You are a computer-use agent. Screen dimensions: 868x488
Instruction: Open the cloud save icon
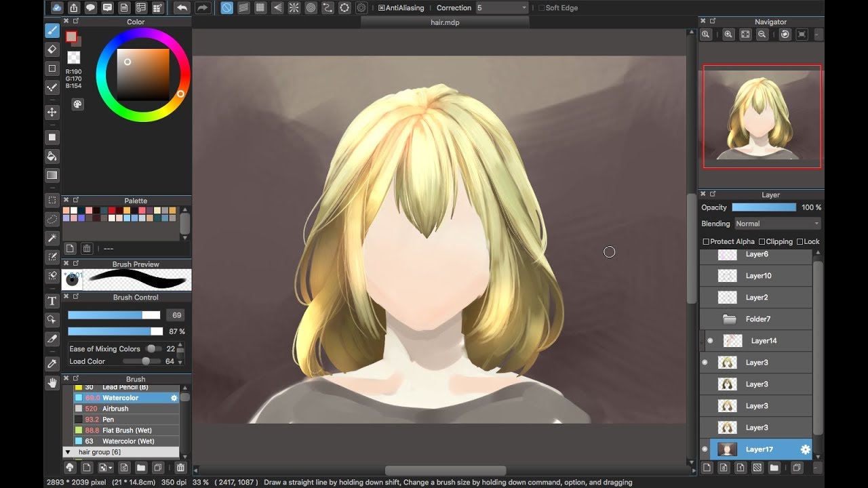(57, 7)
